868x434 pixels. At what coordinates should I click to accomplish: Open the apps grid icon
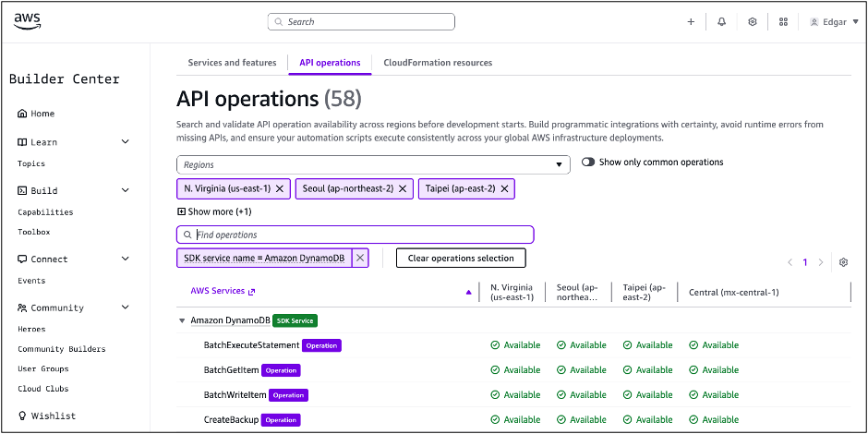pos(783,22)
